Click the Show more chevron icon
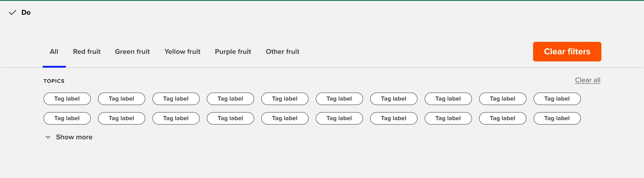Screen dimensions: 644x178 pyautogui.click(x=48, y=137)
